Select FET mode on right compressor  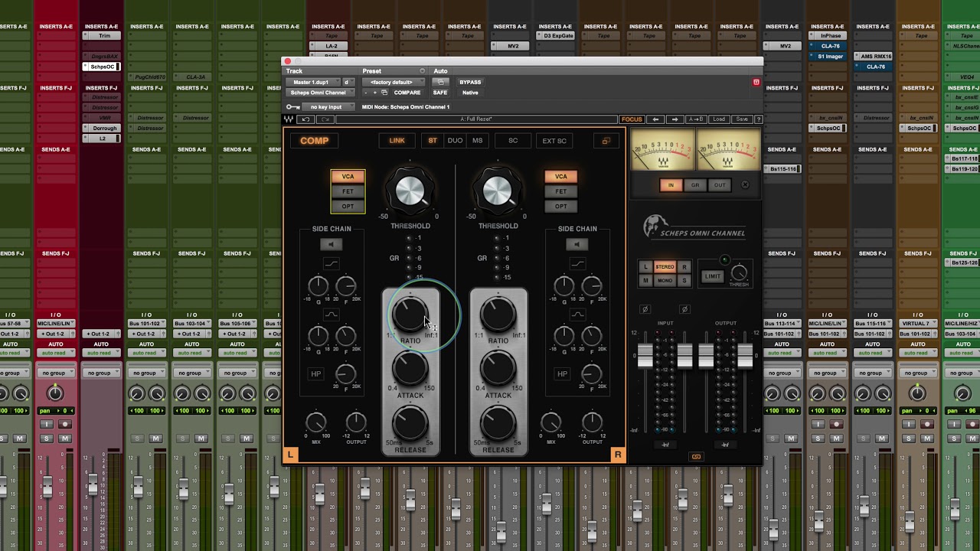coord(561,191)
